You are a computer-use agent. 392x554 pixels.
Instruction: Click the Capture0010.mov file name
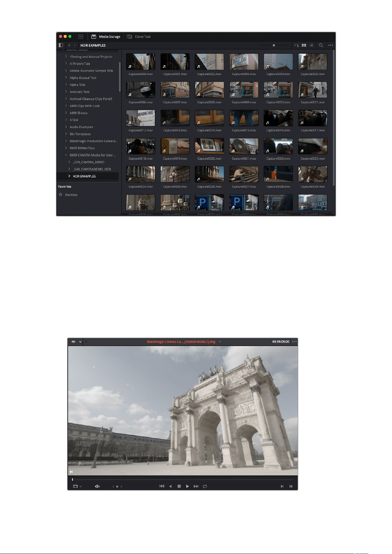pyautogui.click(x=278, y=102)
